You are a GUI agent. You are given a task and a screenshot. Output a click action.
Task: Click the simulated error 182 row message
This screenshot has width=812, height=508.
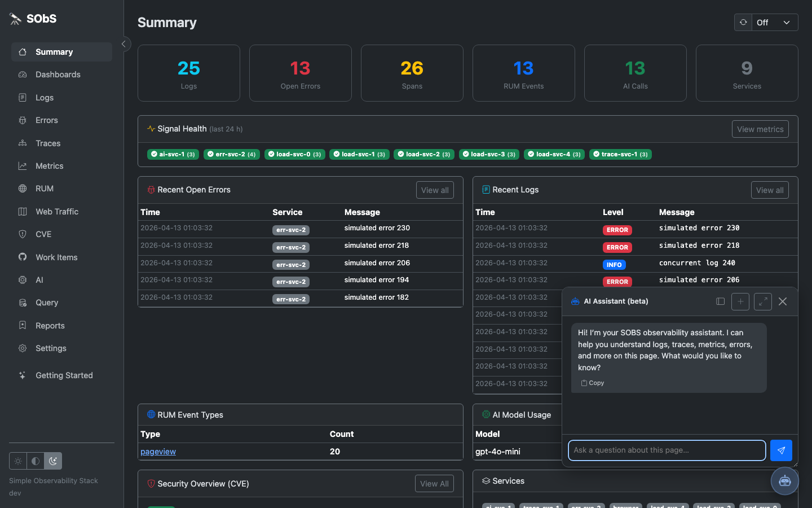click(x=377, y=297)
